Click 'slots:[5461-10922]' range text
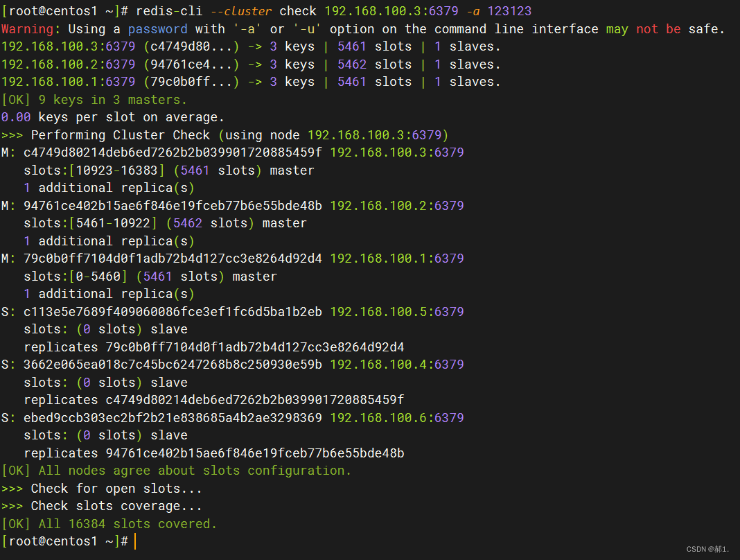 91,223
